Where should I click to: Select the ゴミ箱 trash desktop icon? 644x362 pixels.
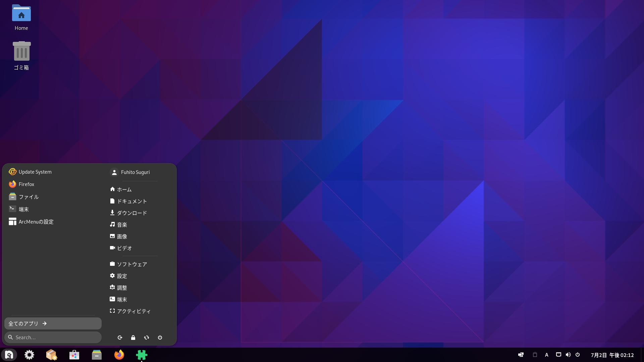coord(21,55)
